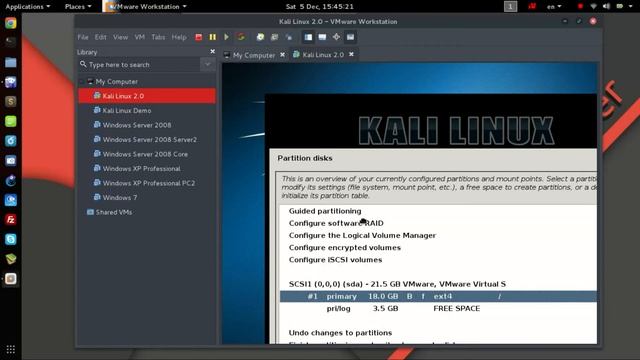Choose Undo changes to partitions

coord(340,333)
